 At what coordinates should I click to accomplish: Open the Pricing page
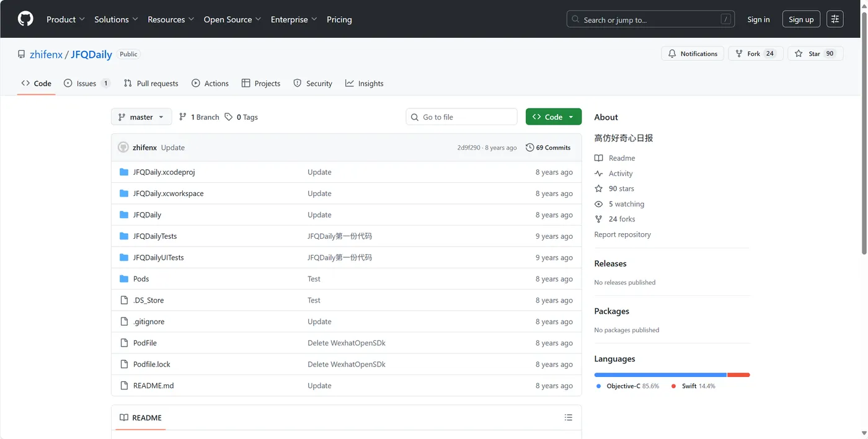(339, 19)
